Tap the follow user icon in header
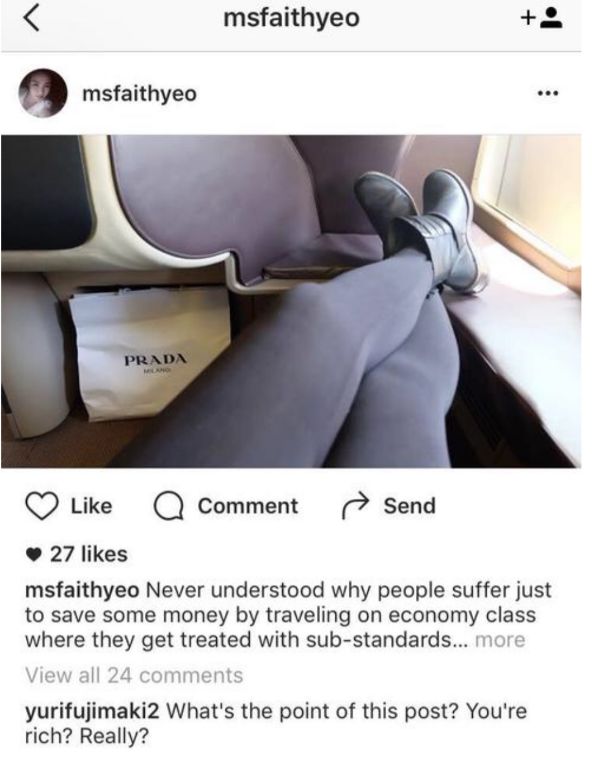This screenshot has width=592, height=766. click(542, 19)
